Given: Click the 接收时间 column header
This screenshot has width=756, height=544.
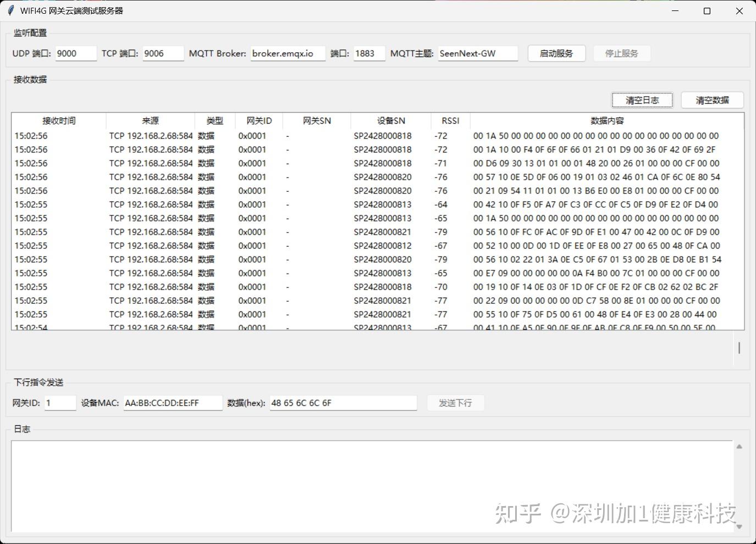Looking at the screenshot, I should pyautogui.click(x=59, y=121).
